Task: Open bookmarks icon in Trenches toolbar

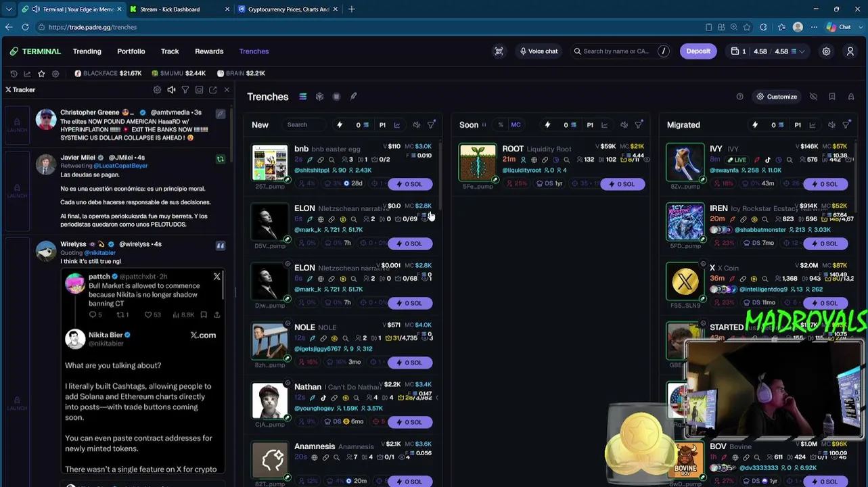Action: point(832,97)
